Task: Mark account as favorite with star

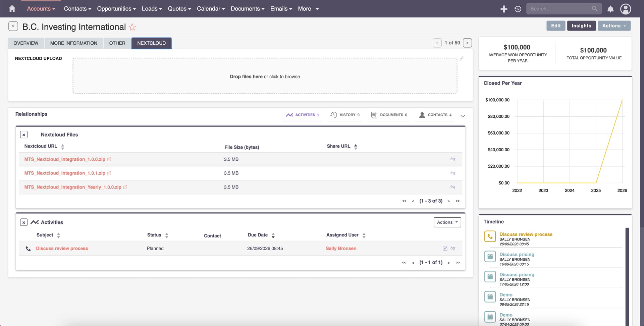Action: [132, 27]
